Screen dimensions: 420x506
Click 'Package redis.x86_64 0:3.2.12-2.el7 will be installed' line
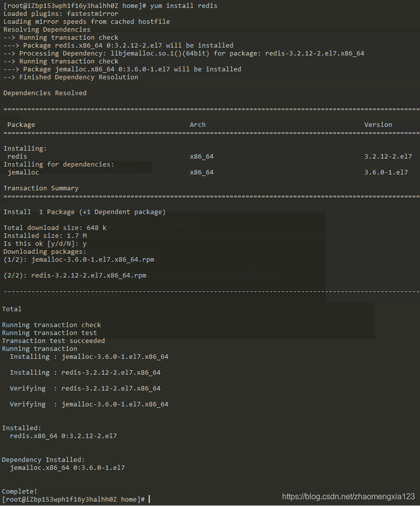tap(118, 46)
